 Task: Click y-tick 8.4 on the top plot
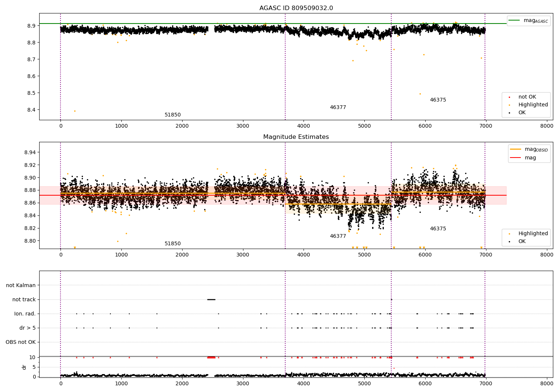31,110
